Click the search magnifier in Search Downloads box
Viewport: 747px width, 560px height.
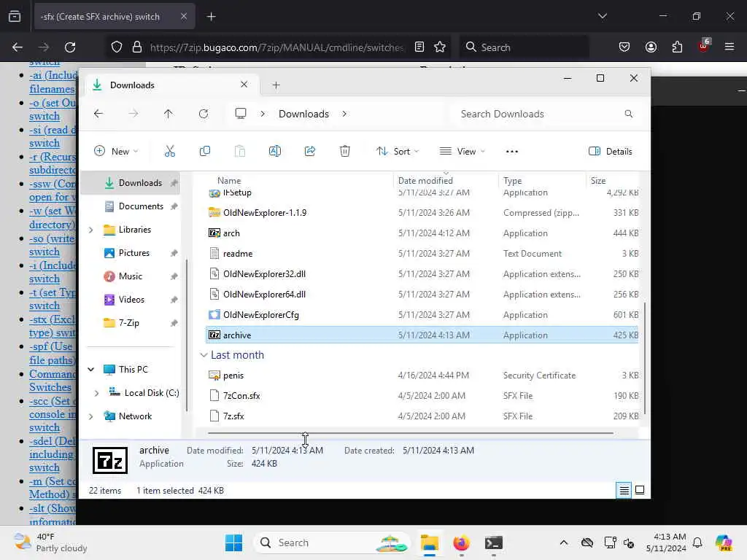(628, 114)
